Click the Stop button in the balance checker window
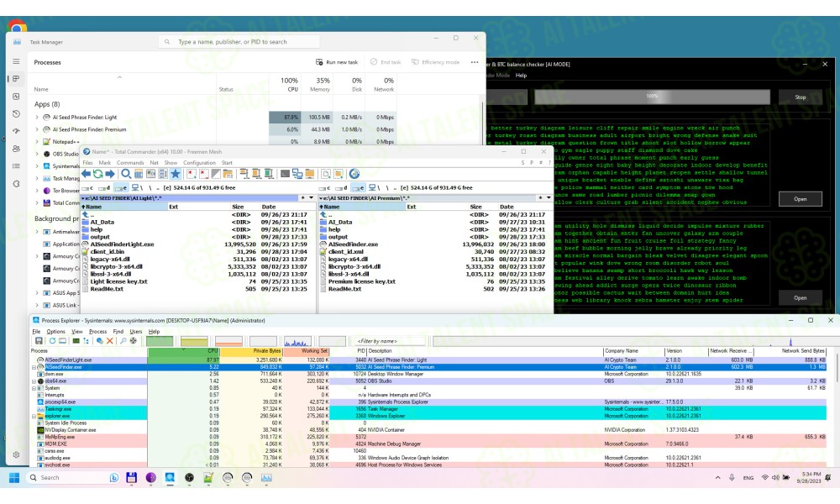 (x=801, y=97)
